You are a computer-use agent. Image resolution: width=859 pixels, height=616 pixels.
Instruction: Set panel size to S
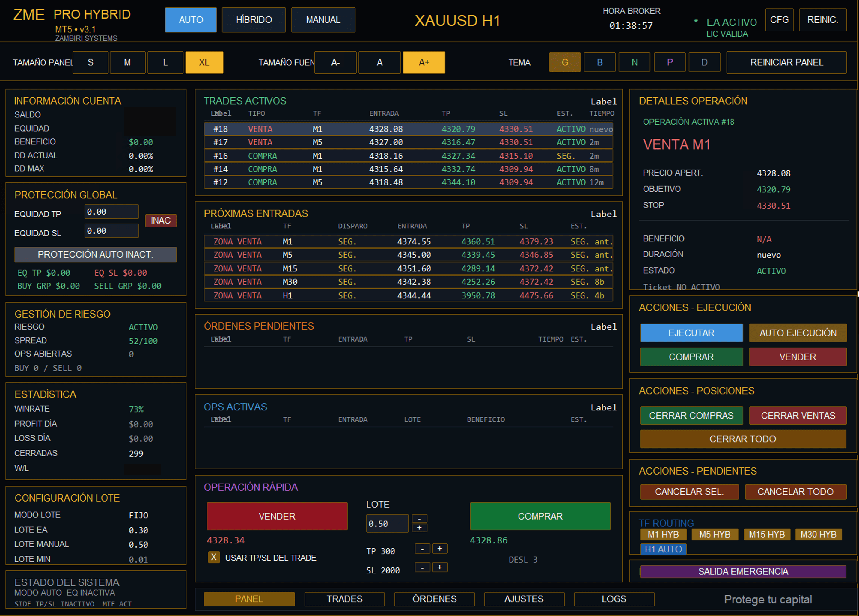[91, 62]
